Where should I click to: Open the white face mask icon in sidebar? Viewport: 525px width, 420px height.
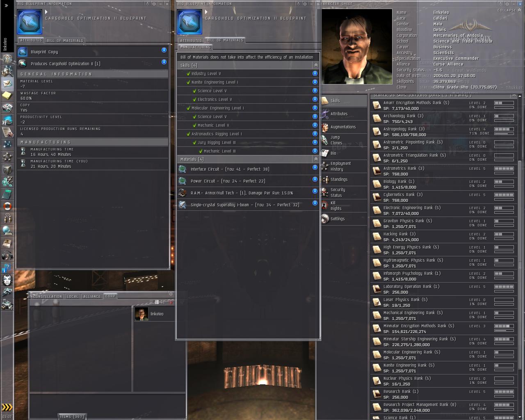(x=7, y=280)
